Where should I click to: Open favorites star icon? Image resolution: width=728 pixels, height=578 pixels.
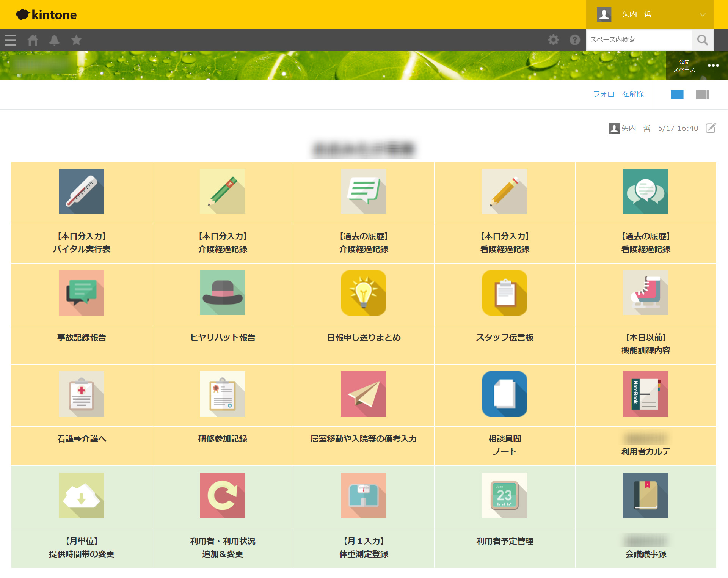(76, 40)
